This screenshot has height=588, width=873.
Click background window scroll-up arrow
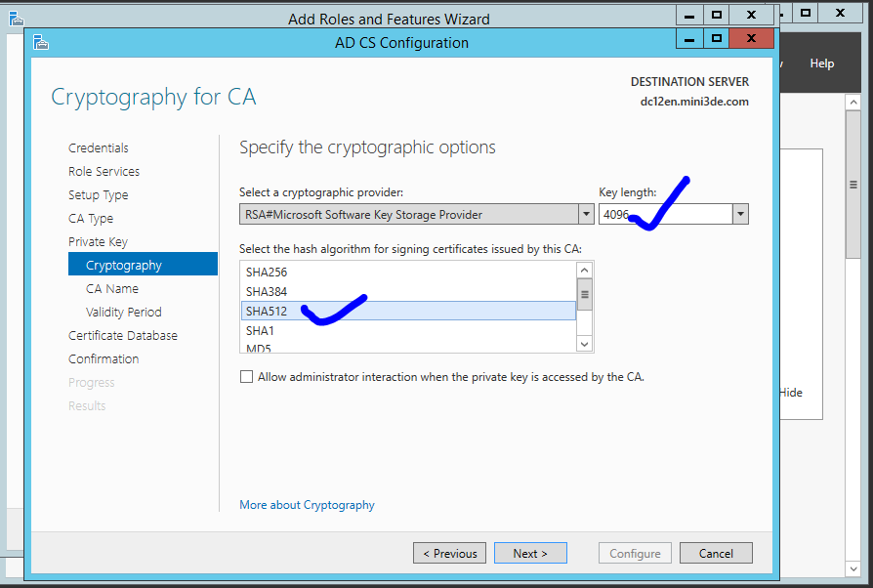pos(852,103)
